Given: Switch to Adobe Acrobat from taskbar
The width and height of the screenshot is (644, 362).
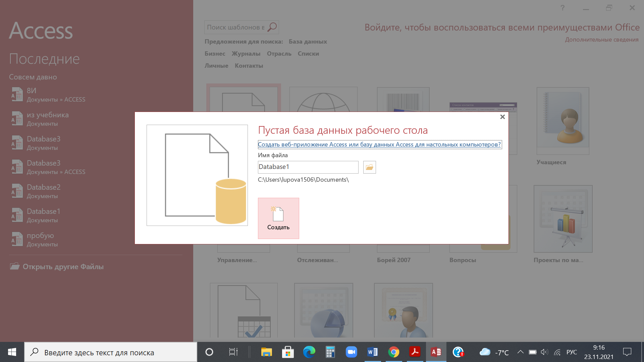Looking at the screenshot, I should (415, 352).
